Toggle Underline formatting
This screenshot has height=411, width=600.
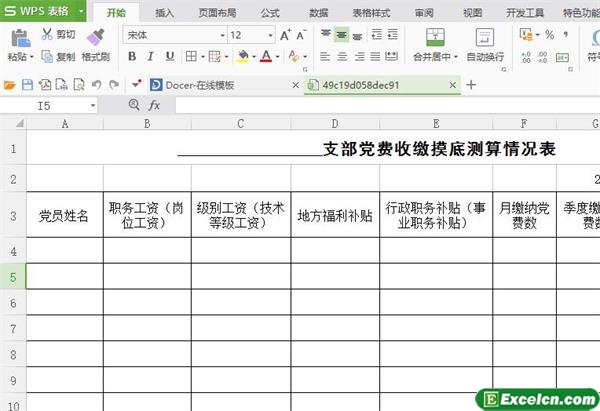(x=169, y=57)
